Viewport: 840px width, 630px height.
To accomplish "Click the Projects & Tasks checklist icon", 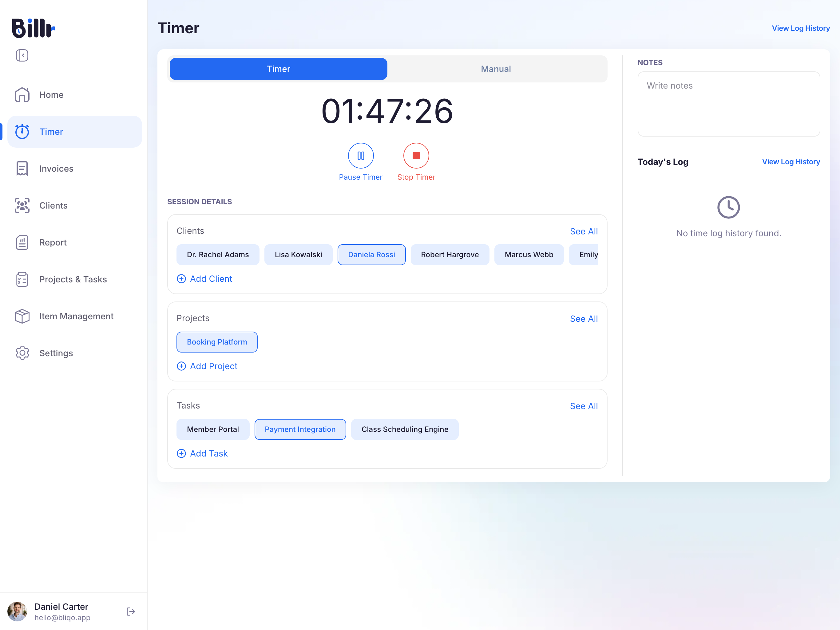I will [x=22, y=279].
